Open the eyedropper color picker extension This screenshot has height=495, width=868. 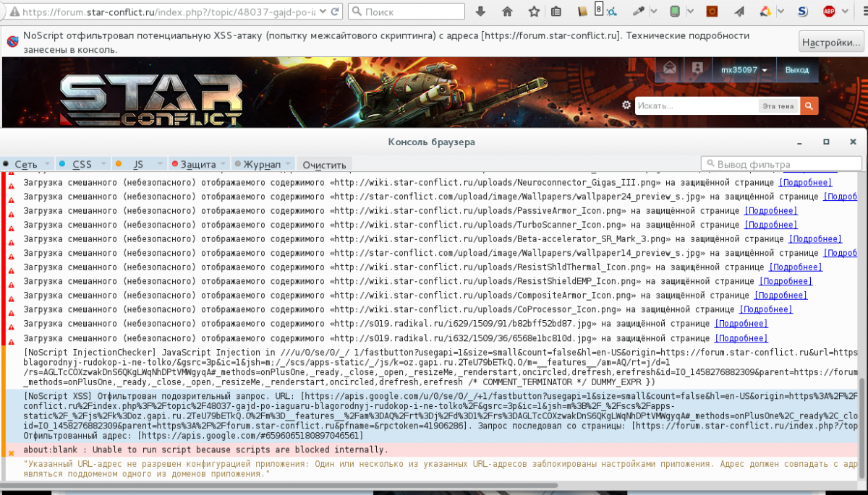coord(638,12)
